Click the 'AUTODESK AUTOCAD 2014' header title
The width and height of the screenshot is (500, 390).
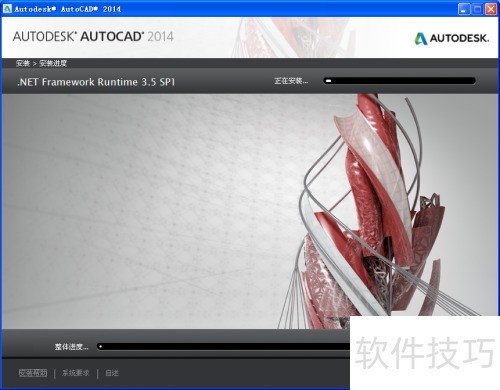tap(93, 36)
